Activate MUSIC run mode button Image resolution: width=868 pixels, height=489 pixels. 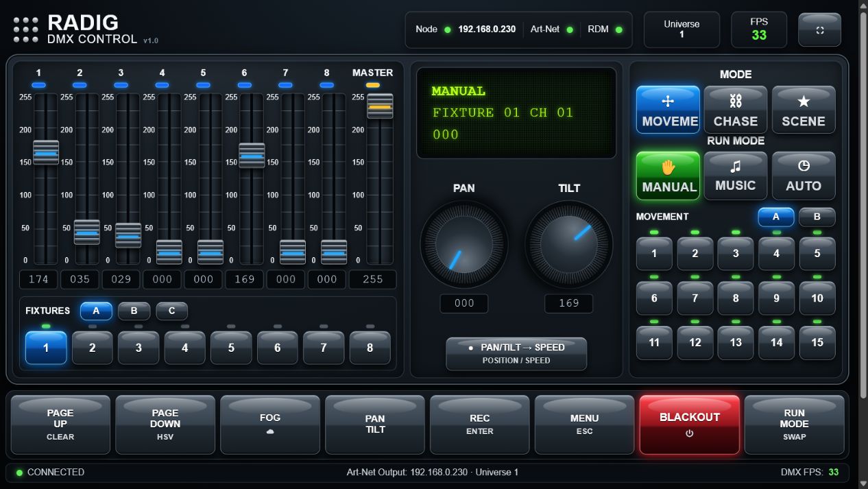point(736,176)
